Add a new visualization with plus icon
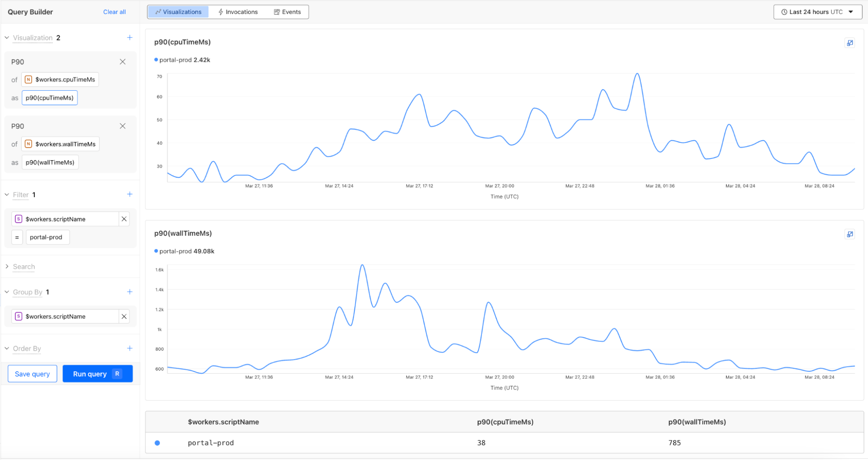The width and height of the screenshot is (868, 460). [129, 38]
